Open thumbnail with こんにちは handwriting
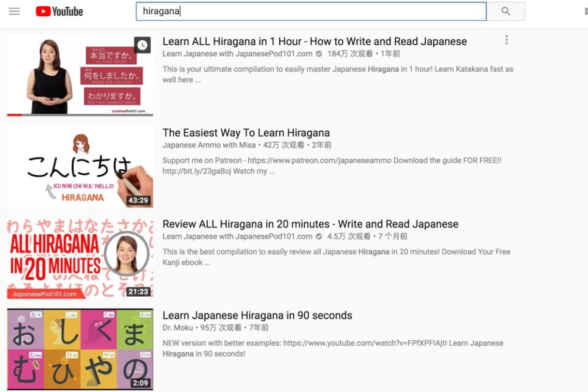 pyautogui.click(x=80, y=167)
